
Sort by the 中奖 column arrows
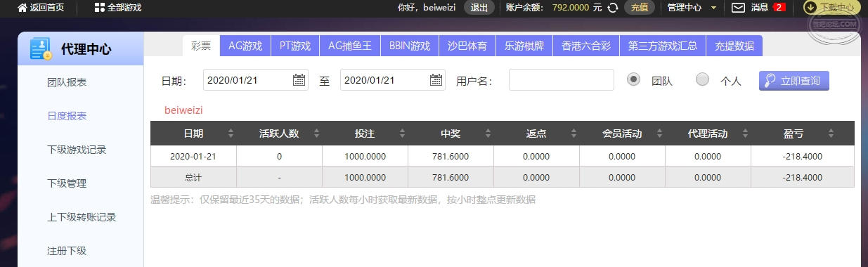[488, 133]
